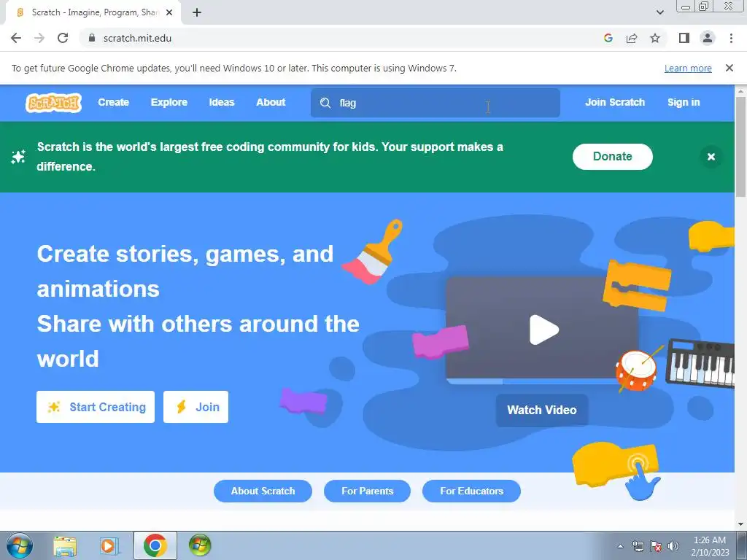Click the search magnifier icon
Viewport: 747px width, 560px height.
point(325,103)
